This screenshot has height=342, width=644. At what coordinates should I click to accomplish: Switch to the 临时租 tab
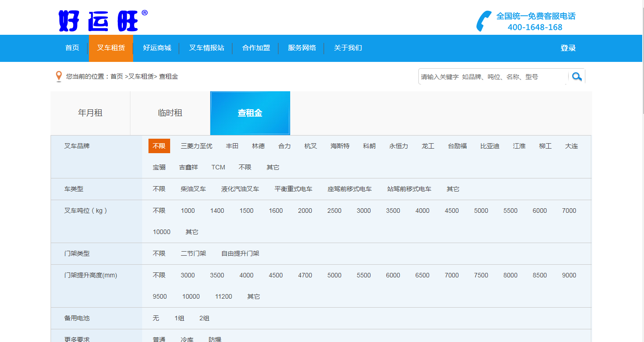pyautogui.click(x=170, y=113)
